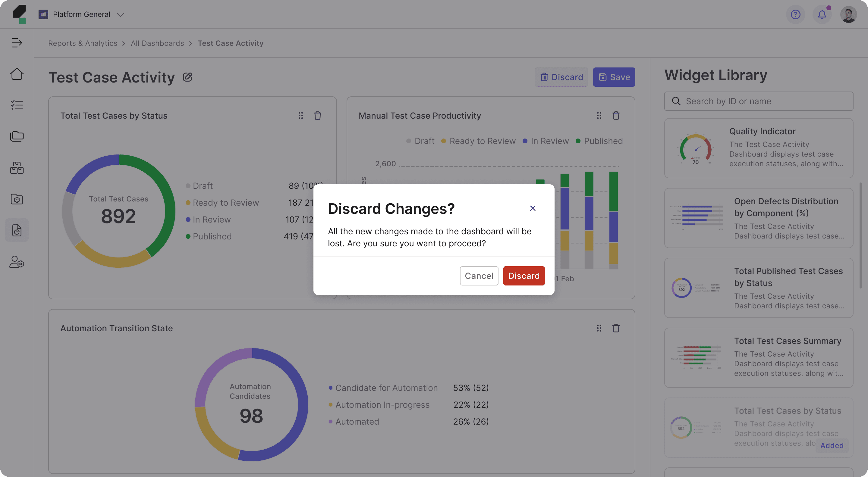Close the Discard Changes dialog with X
Image resolution: width=868 pixels, height=477 pixels.
coord(532,208)
